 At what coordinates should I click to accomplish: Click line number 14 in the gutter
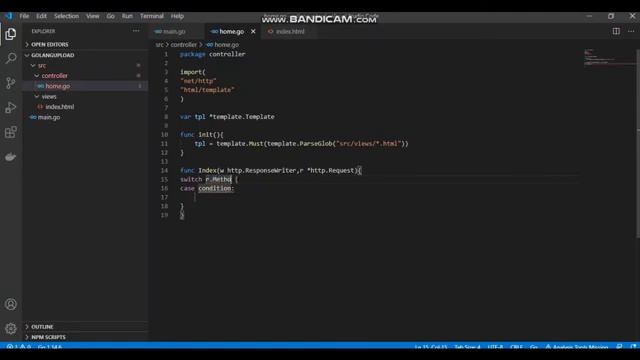(164, 171)
